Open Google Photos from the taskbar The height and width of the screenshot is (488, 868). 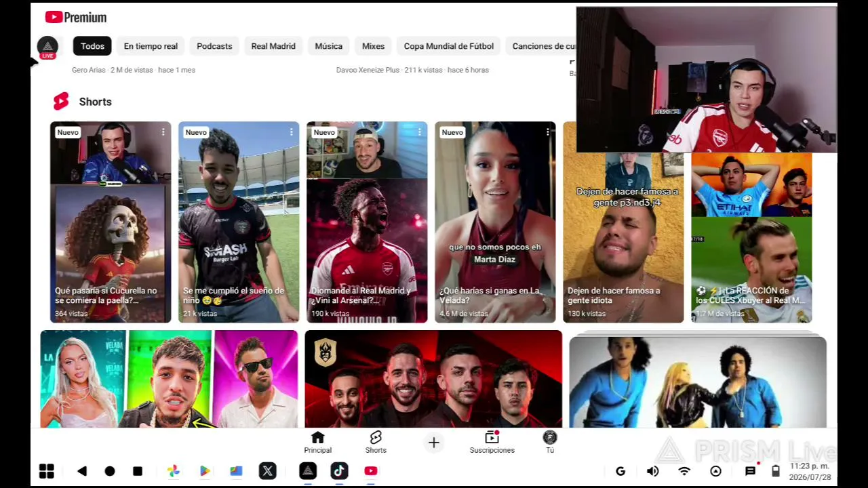(x=174, y=471)
